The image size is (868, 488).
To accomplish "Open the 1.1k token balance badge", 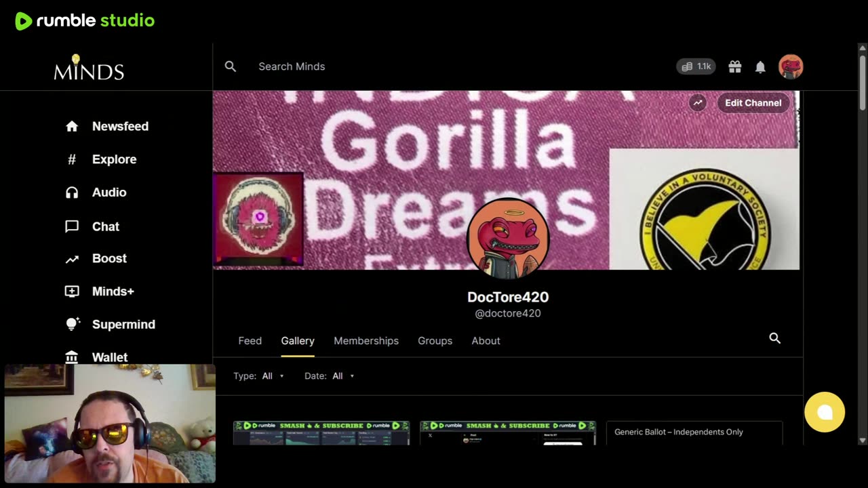I will point(696,66).
